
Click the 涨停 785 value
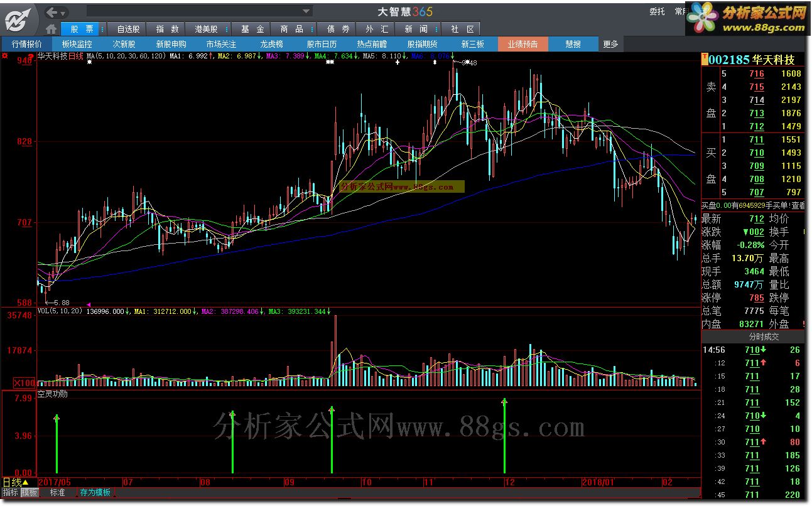point(756,298)
